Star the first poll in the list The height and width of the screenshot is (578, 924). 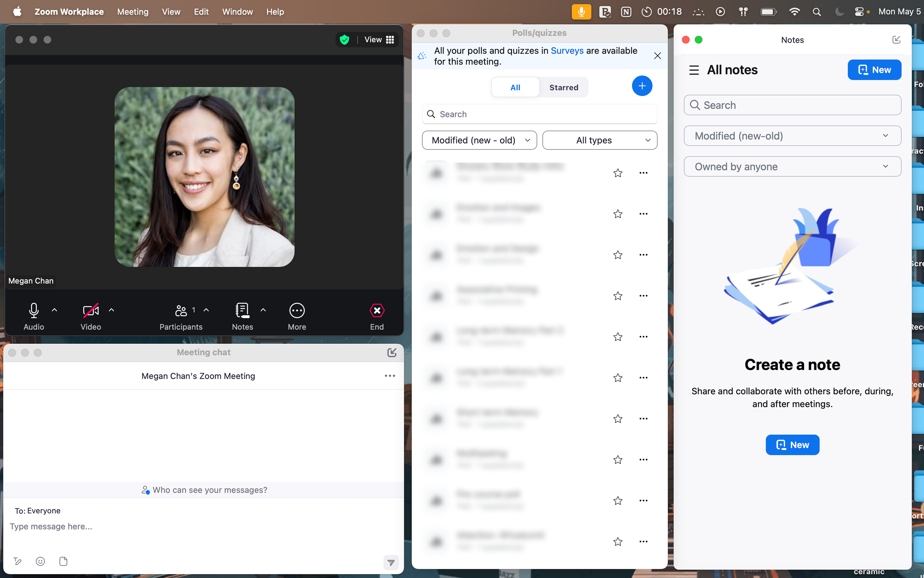coord(618,173)
